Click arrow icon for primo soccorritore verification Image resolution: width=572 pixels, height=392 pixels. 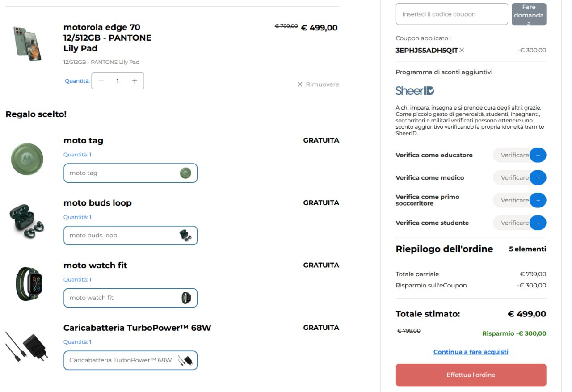point(538,200)
